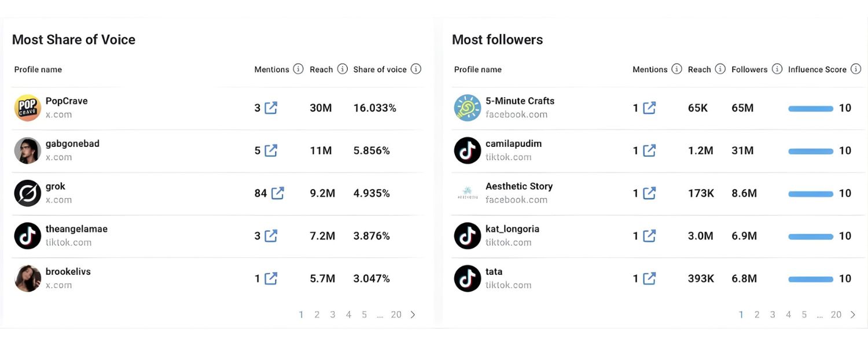Select page 5 in Most followers pagination
Screen dimensions: 868x347
point(804,314)
